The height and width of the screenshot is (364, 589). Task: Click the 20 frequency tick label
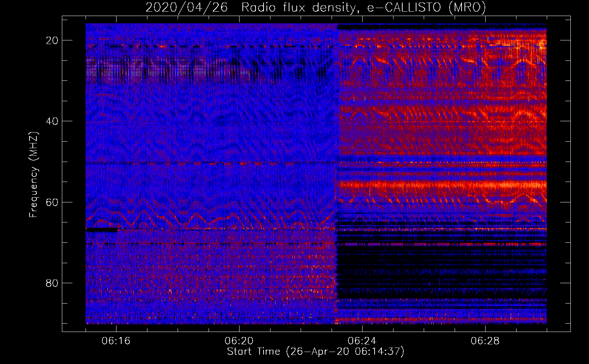(52, 40)
